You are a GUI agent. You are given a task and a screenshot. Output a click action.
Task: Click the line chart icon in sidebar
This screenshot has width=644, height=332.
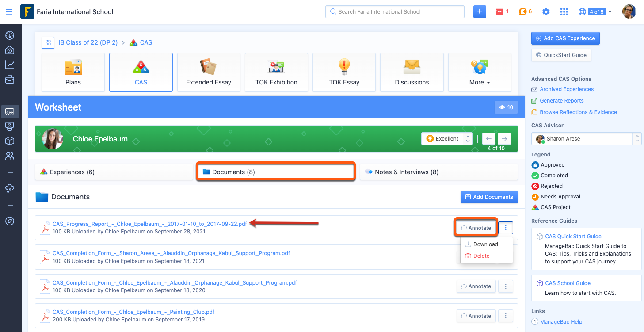coord(10,65)
